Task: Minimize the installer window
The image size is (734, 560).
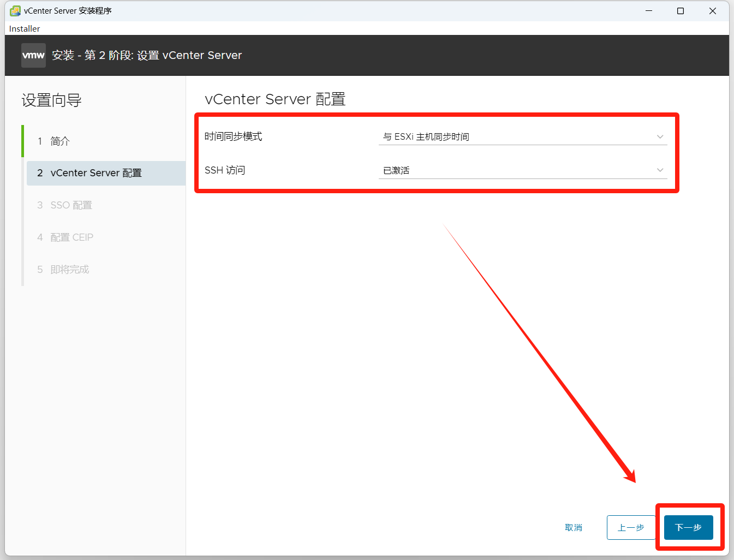Action: tap(649, 11)
